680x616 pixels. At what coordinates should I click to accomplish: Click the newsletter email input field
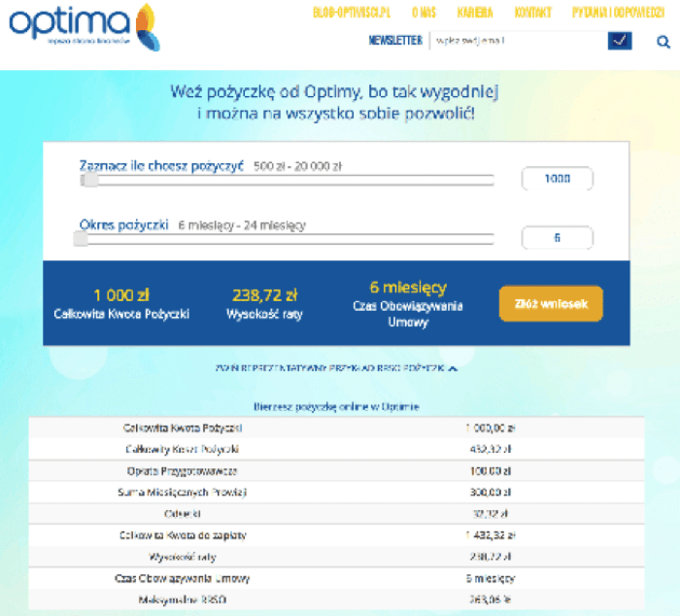pos(519,41)
